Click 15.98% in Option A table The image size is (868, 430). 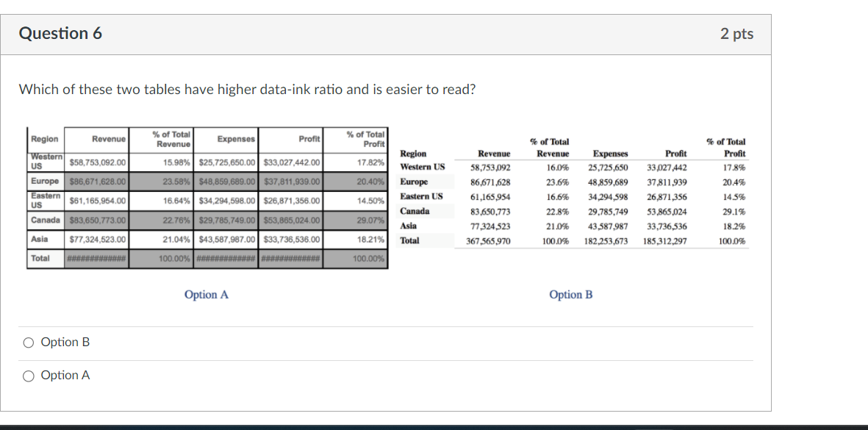pos(177,162)
